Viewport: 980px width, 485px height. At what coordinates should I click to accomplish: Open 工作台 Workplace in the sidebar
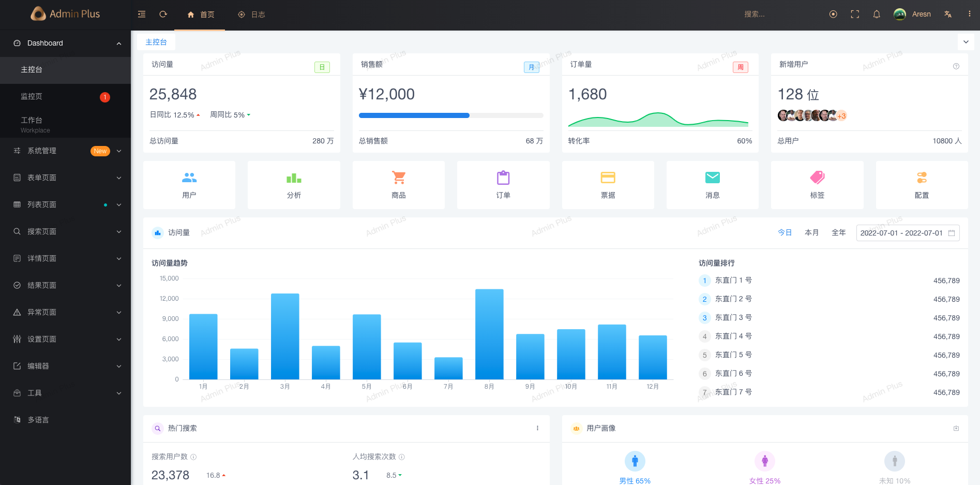(65, 124)
